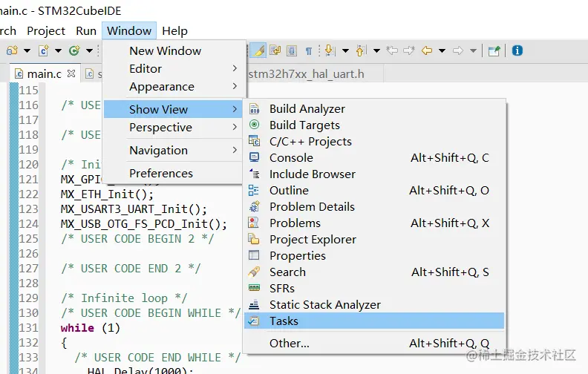Image resolution: width=588 pixels, height=374 pixels.
Task: Toggle Mark Occurrences highlighter icon
Action: [258, 50]
